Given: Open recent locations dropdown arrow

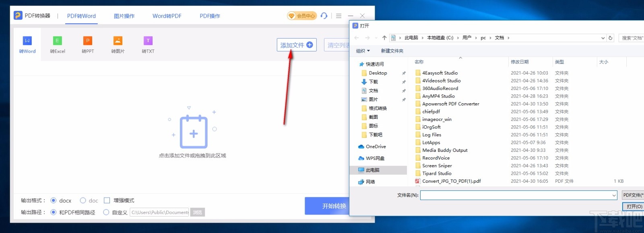Looking at the screenshot, I should tap(376, 38).
